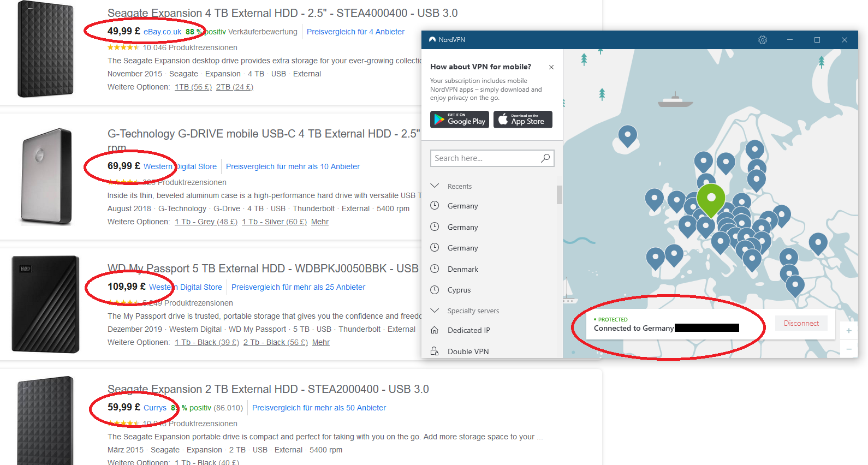Open the Seagate Expansion 4 TB product title

[282, 13]
